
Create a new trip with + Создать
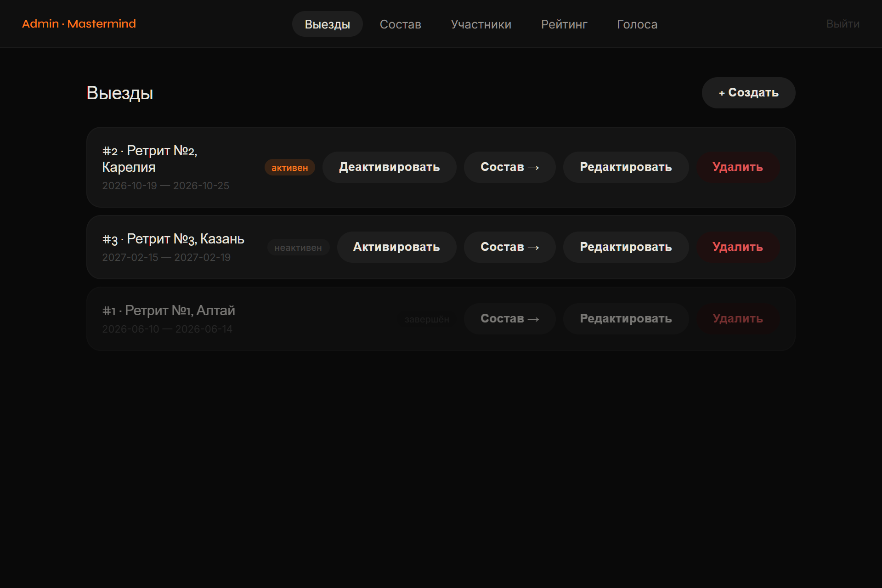[748, 93]
